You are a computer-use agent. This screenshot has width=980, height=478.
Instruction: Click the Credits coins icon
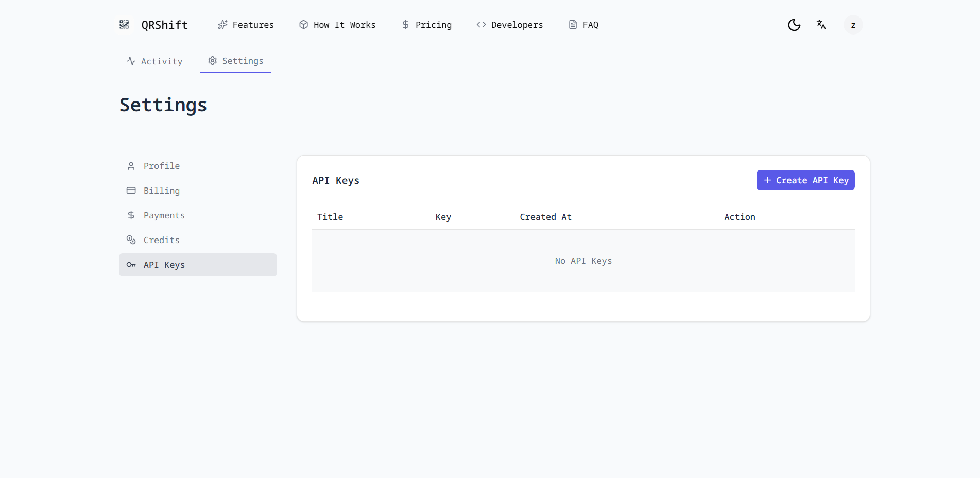point(131,240)
